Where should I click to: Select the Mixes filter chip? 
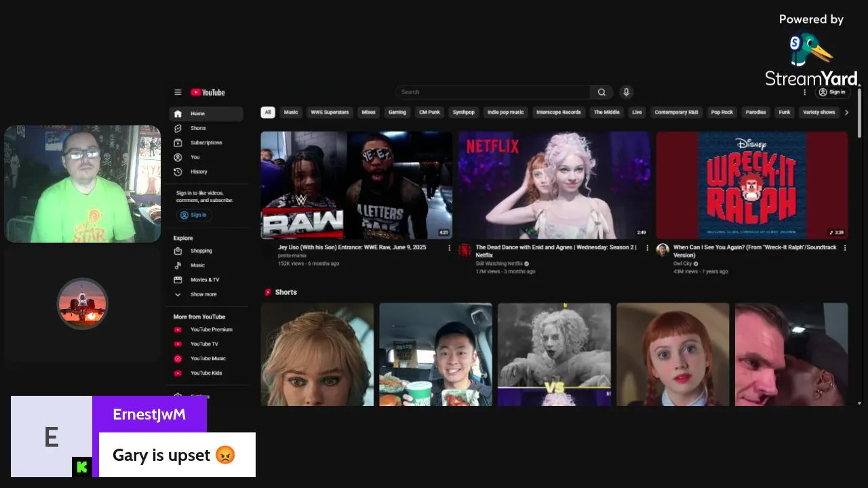(x=368, y=113)
